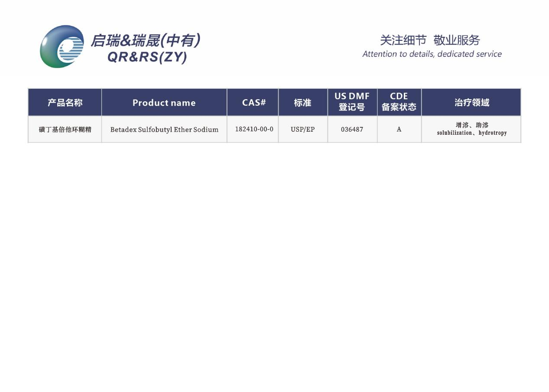
Task: Click the 关注细节 敬业服务 slogan
Action: coord(430,40)
